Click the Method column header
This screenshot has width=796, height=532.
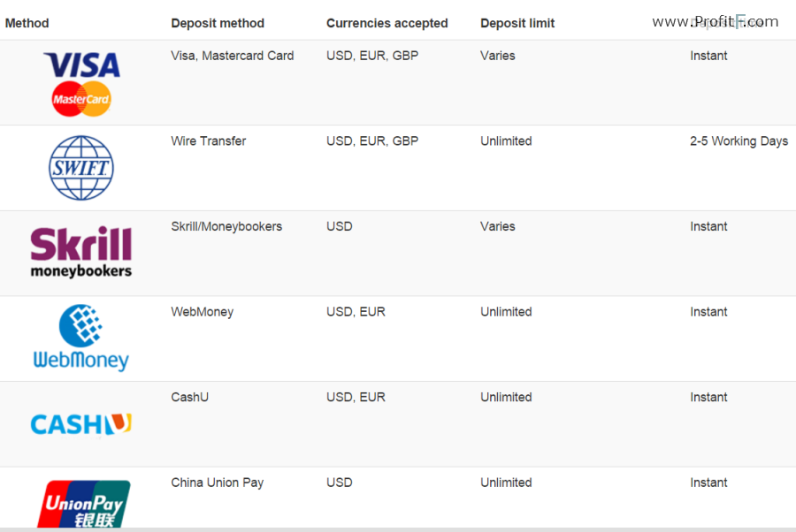point(27,23)
